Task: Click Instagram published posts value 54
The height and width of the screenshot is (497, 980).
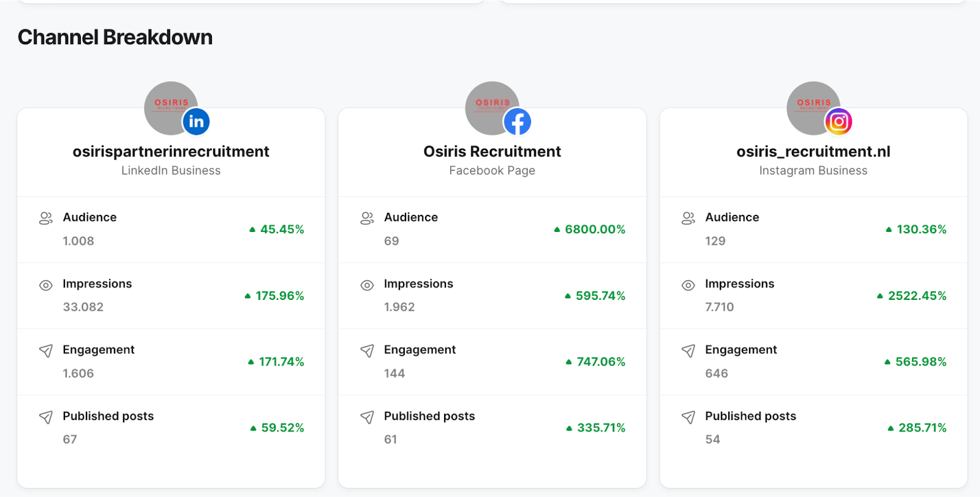Action: tap(713, 439)
